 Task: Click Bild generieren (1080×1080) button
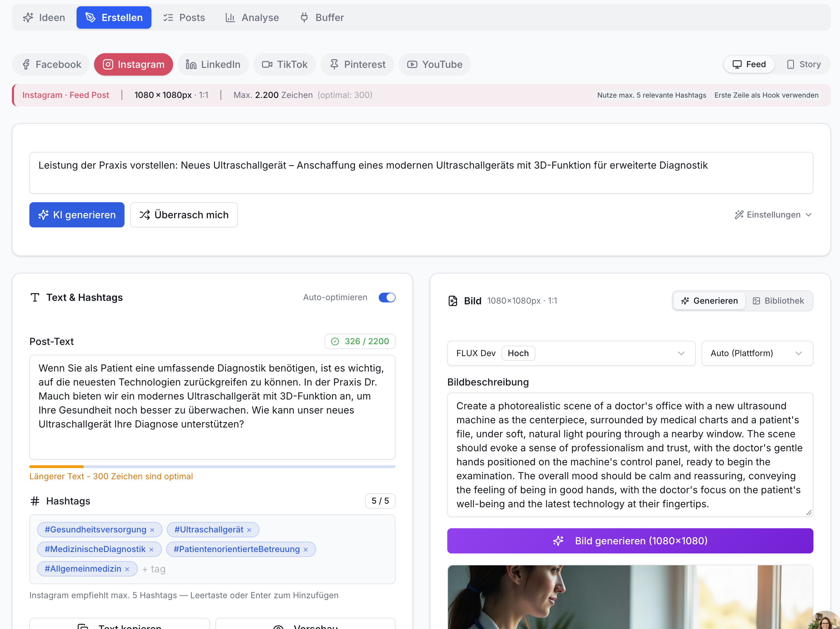pos(630,541)
